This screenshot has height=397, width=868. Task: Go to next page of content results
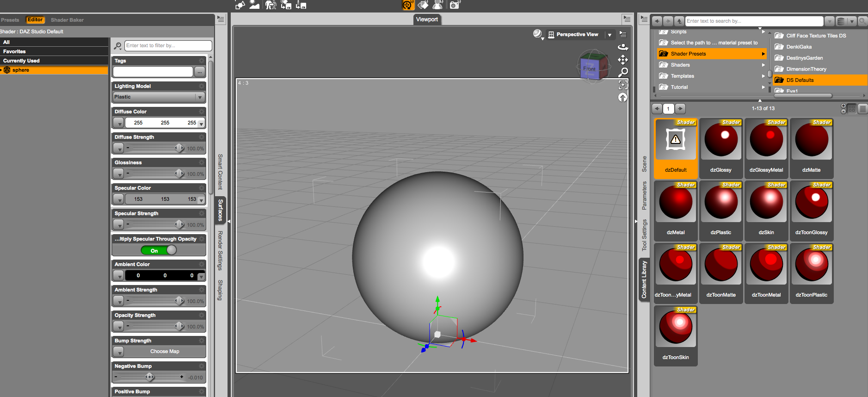[x=680, y=109]
